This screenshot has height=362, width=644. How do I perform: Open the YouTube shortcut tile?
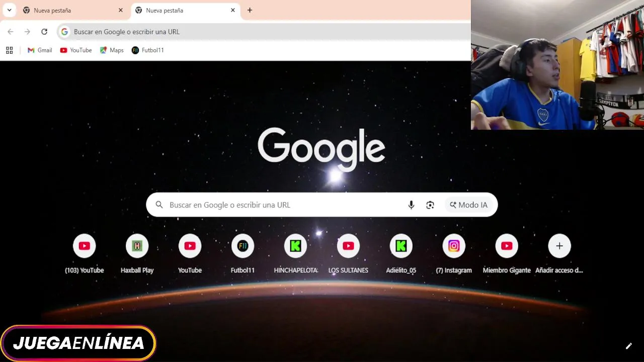pyautogui.click(x=190, y=254)
